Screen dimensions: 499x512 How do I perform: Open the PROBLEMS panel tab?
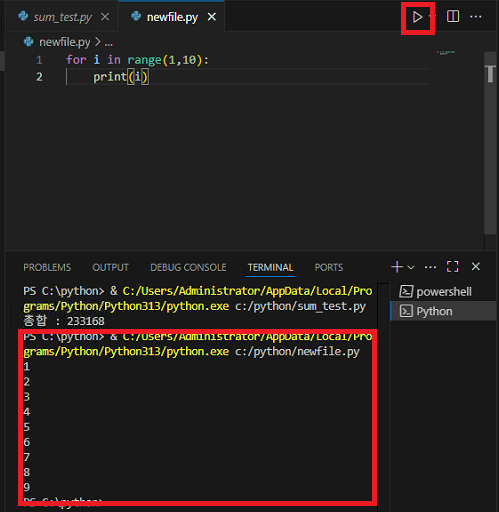point(47,267)
